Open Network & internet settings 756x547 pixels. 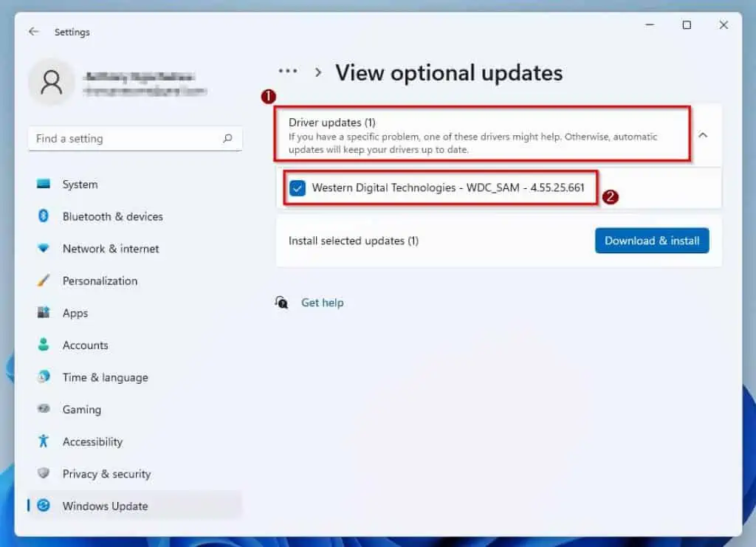(x=111, y=249)
